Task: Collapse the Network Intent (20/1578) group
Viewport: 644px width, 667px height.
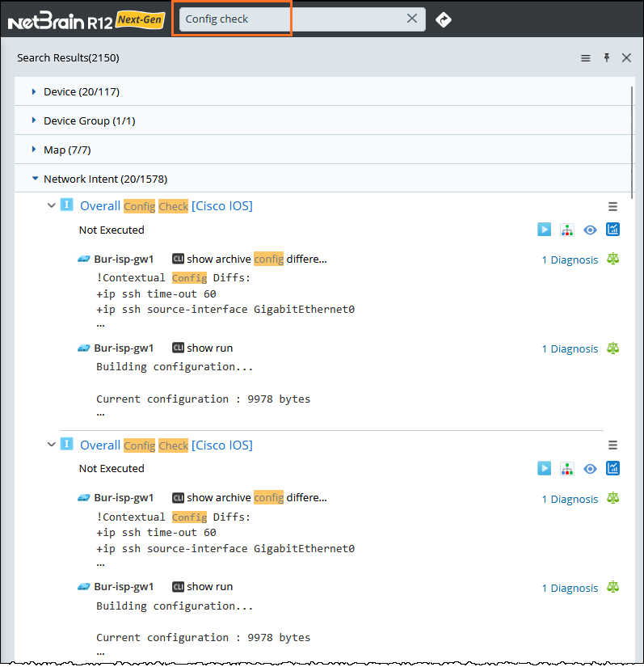Action: click(x=34, y=179)
